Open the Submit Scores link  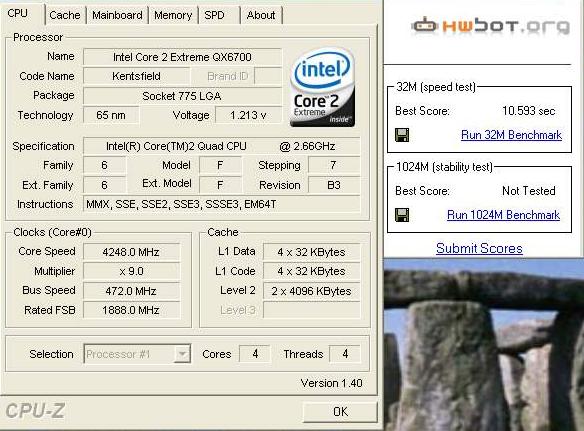[479, 248]
